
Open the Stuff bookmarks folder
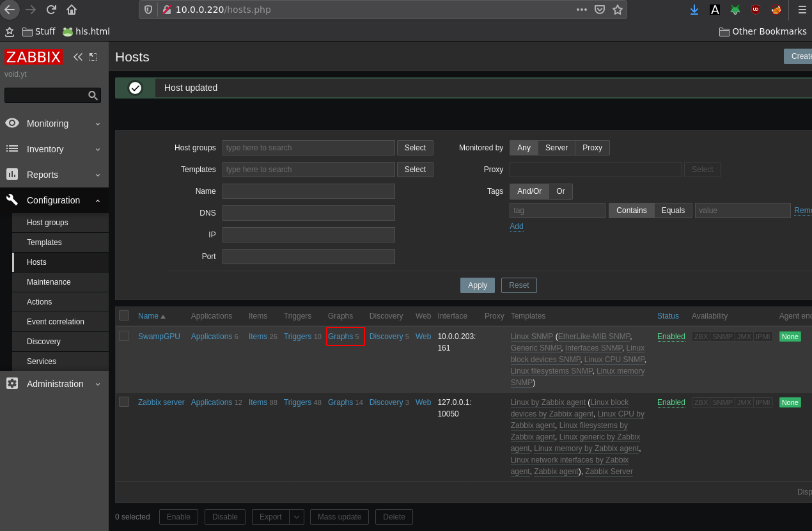point(38,31)
